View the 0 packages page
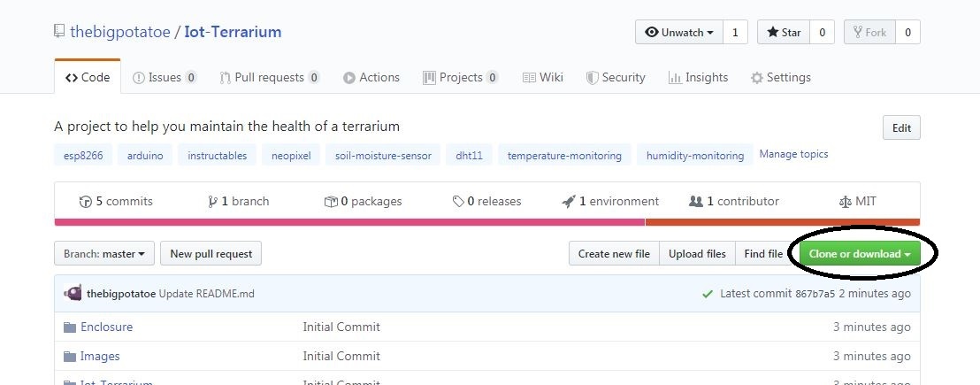Screen dimensions: 980x385 click(364, 201)
